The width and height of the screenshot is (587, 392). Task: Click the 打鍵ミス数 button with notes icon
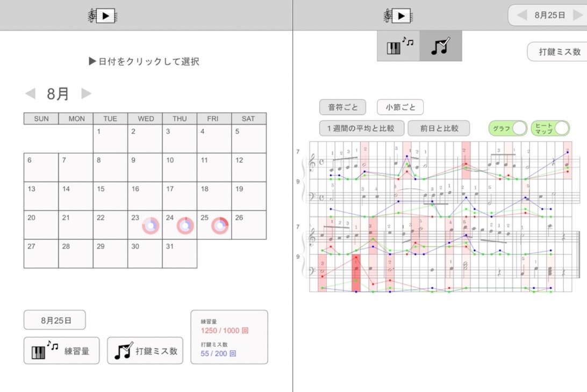pos(145,351)
